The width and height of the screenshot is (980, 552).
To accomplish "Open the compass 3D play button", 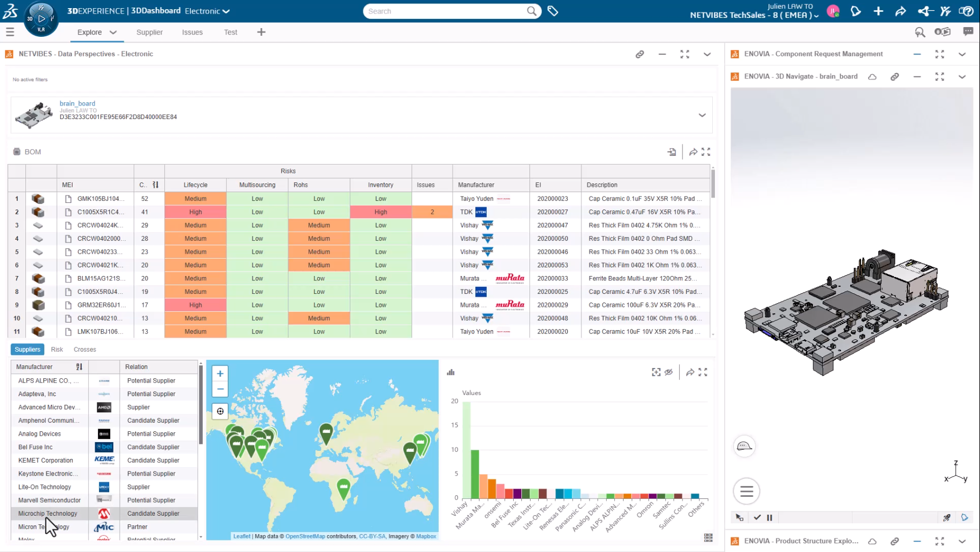I will coord(41,18).
